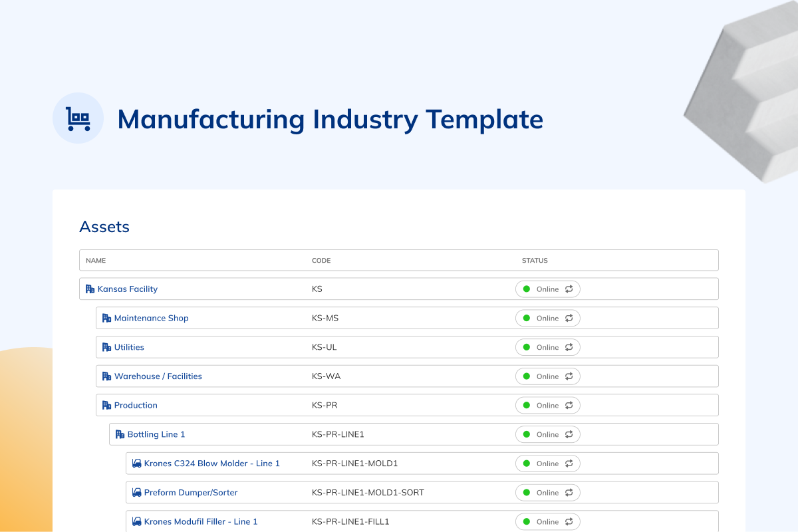The height and width of the screenshot is (532, 798).
Task: Click the refresh arrows icon in the Production status
Action: click(569, 405)
